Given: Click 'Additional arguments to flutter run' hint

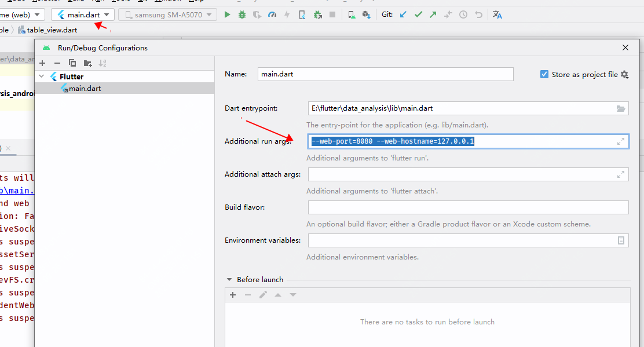Looking at the screenshot, I should pos(367,158).
